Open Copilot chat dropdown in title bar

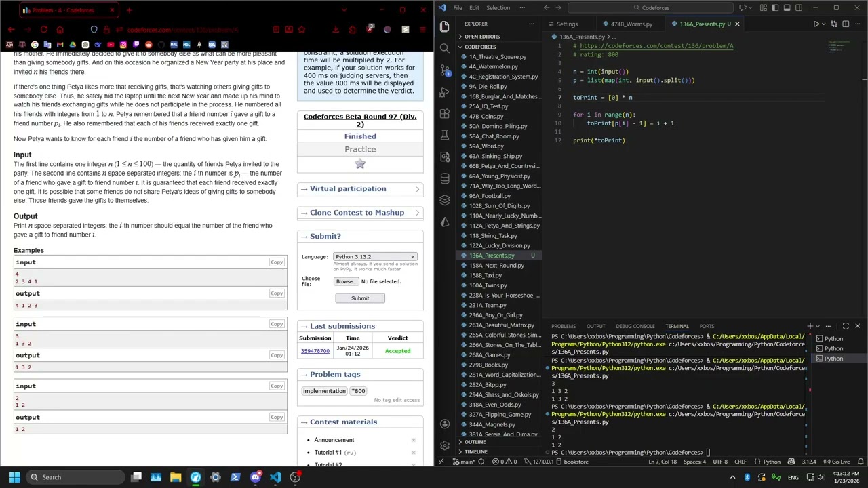[751, 7]
